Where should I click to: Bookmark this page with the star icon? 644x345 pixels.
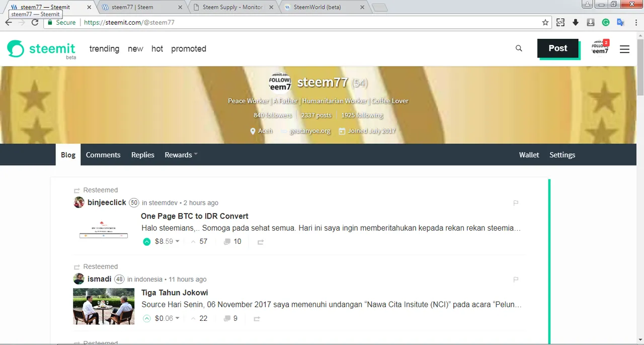(545, 23)
